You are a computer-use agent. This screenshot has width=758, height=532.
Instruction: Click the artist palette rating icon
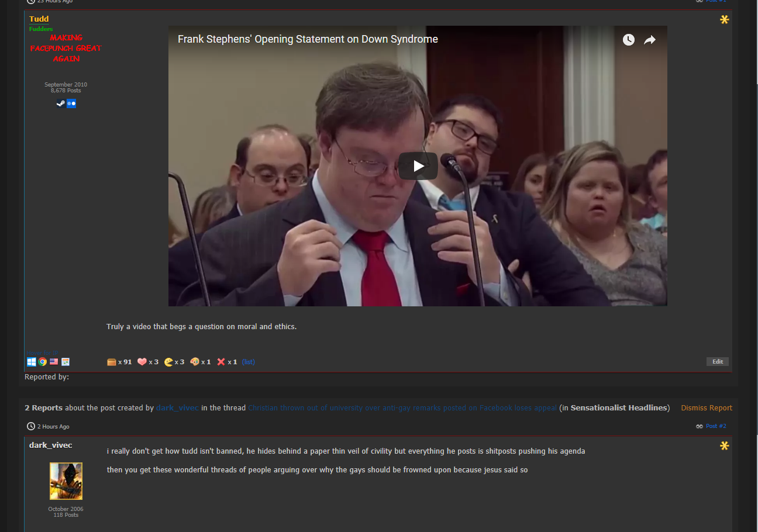[x=195, y=362]
